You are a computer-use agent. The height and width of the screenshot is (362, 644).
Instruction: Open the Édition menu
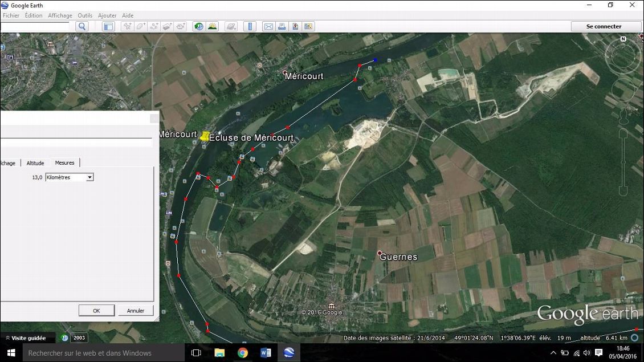click(x=34, y=15)
